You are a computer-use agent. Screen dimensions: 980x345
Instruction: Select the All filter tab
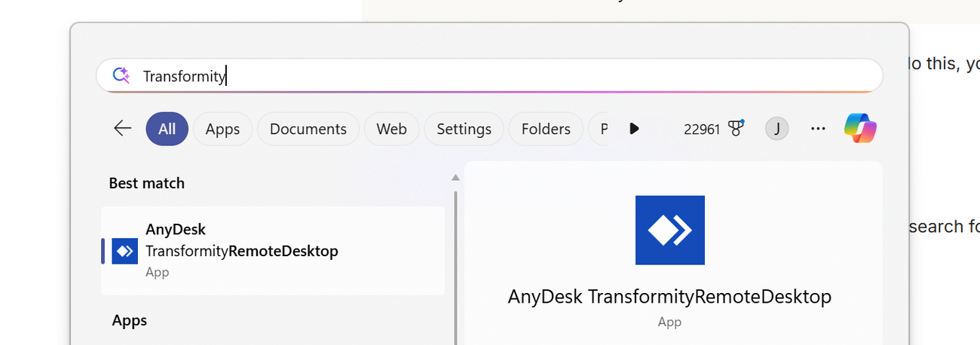tap(167, 129)
